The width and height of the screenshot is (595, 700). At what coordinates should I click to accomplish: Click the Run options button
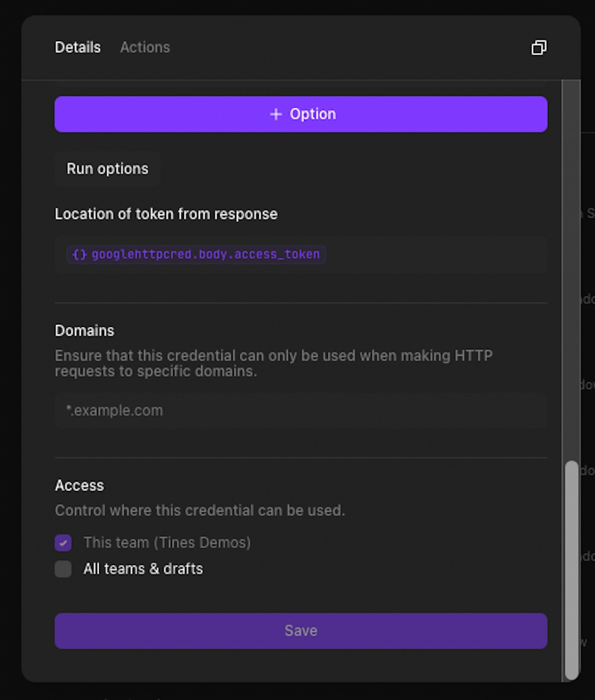pos(108,169)
